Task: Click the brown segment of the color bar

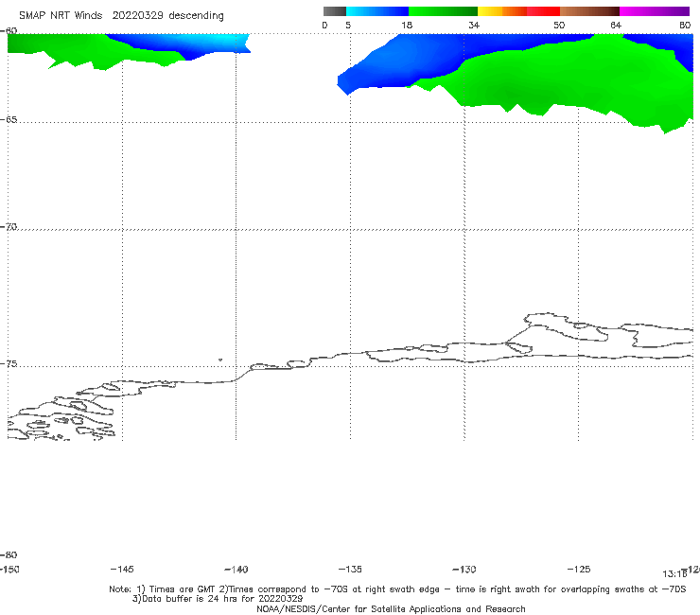Action: point(589,11)
